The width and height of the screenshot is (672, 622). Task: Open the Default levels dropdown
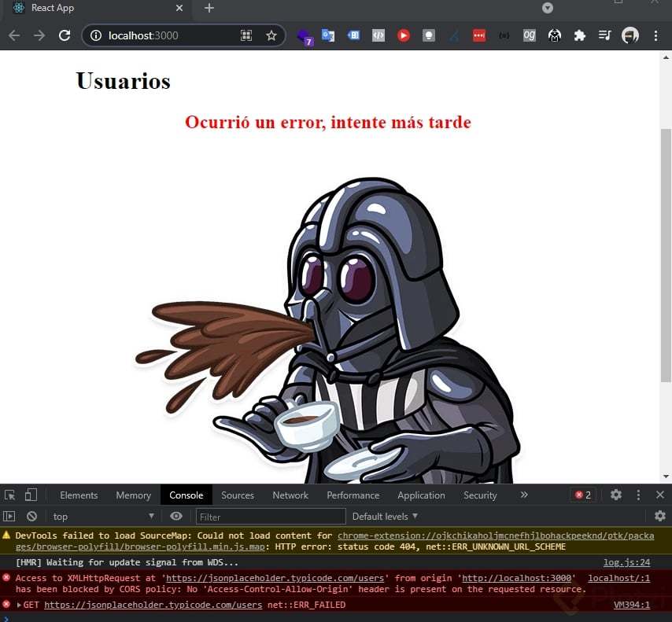point(385,516)
